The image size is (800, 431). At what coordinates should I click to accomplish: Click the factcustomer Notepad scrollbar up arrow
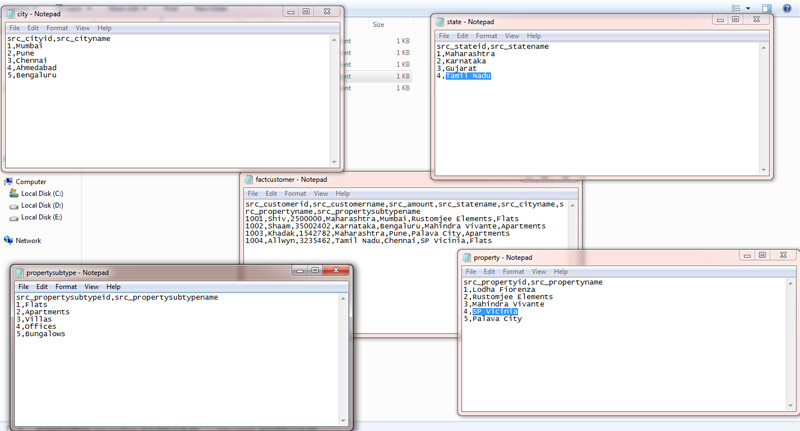572,206
